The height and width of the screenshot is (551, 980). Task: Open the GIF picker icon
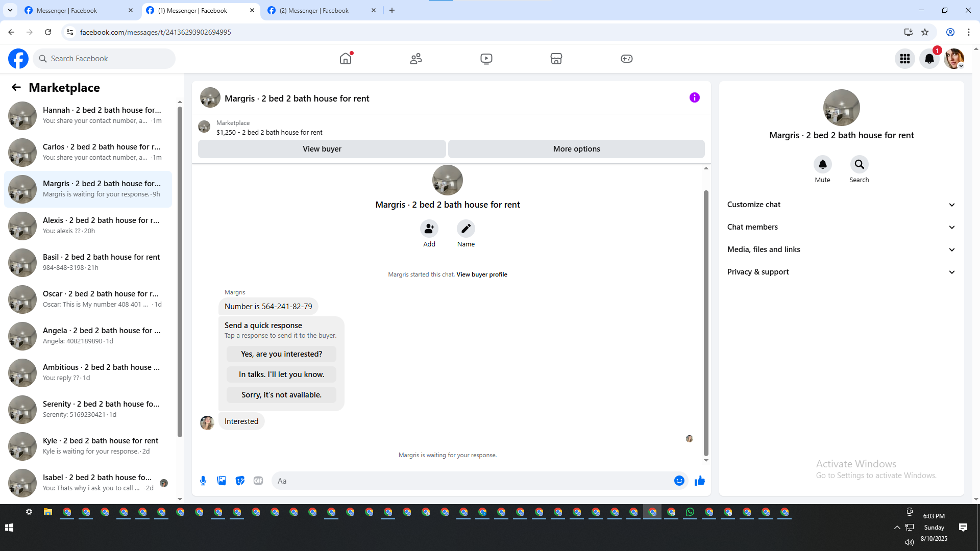[258, 481]
